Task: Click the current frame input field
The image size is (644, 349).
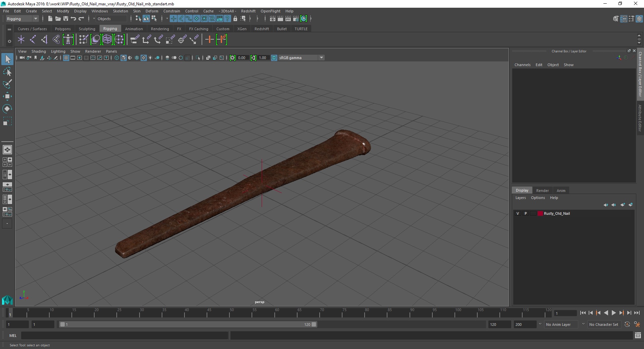Action: (x=565, y=313)
